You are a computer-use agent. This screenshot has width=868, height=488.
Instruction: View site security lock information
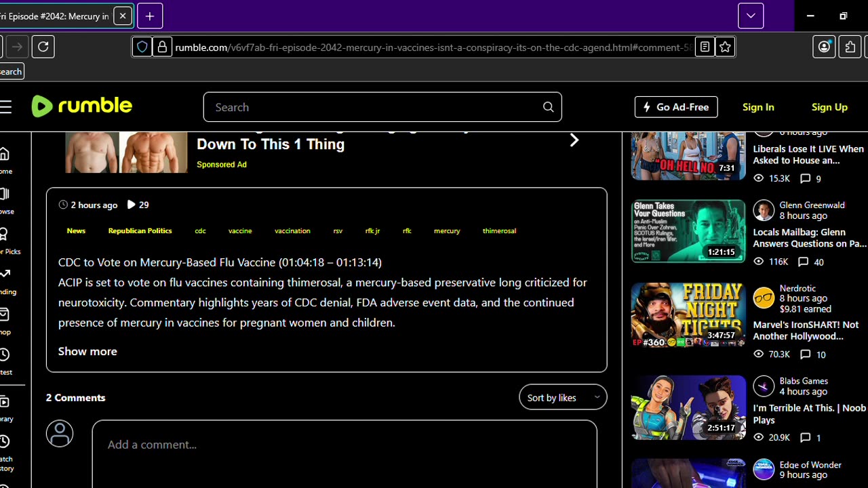tap(162, 47)
